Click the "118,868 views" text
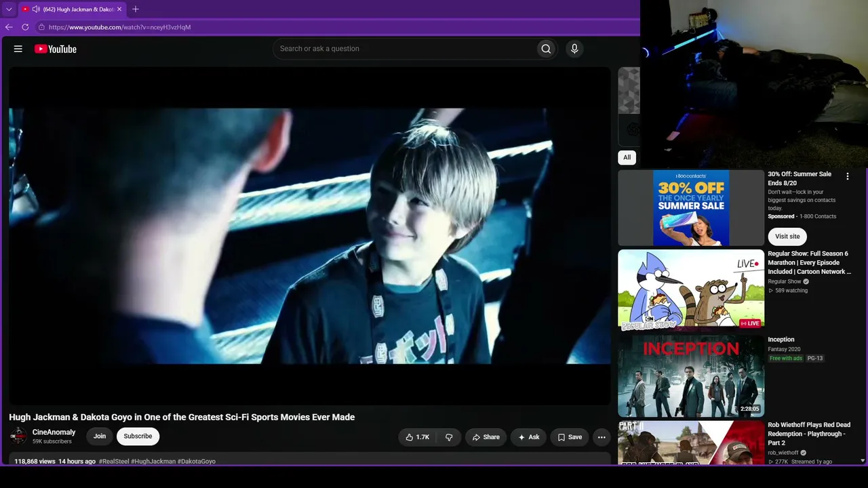Viewport: 868px width, 488px height. coord(35,462)
